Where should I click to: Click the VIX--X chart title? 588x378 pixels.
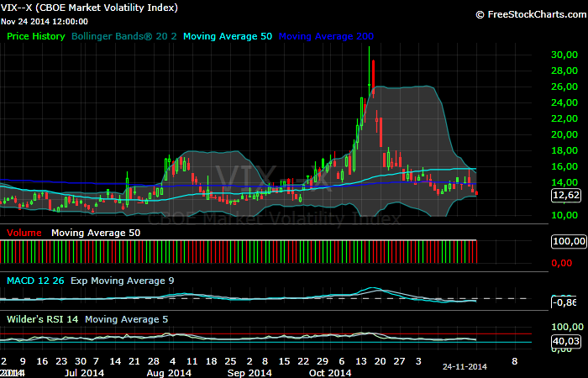89,8
